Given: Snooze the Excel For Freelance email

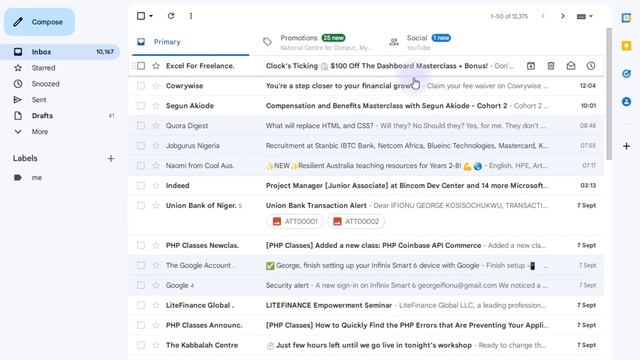Looking at the screenshot, I should click(591, 66).
